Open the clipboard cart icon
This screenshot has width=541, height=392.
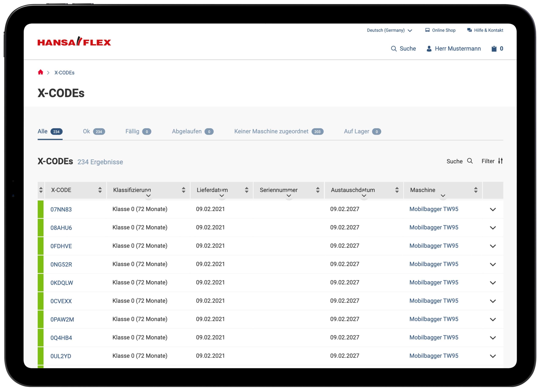click(x=494, y=49)
